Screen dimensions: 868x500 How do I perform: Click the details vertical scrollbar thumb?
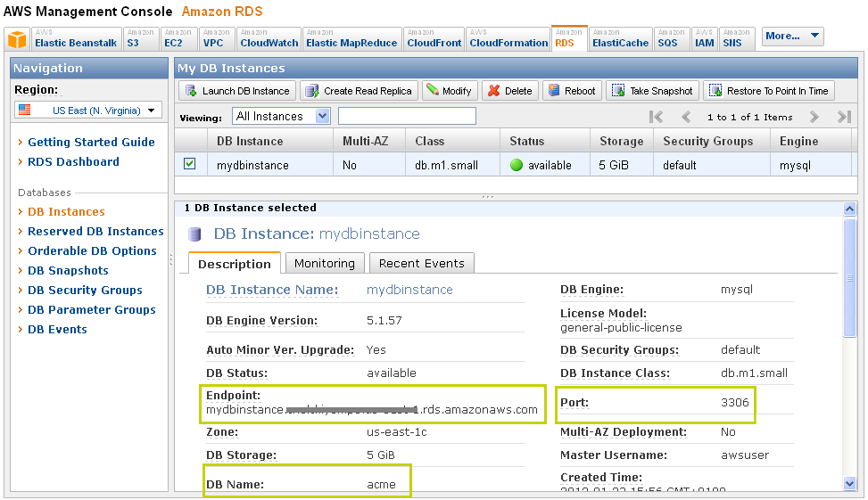tap(850, 278)
